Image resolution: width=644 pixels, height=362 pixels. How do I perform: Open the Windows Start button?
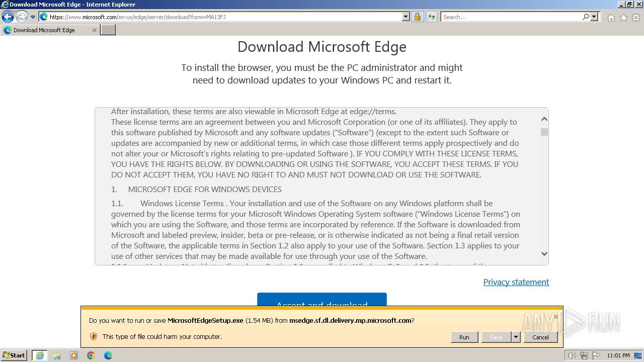click(x=14, y=355)
